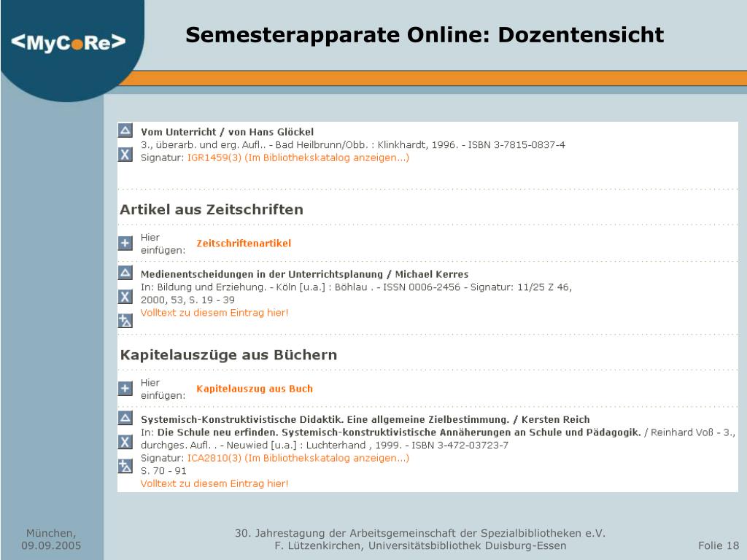This screenshot has width=747, height=560.
Task: Click the text ISSN 0006-2456
Action: point(422,287)
